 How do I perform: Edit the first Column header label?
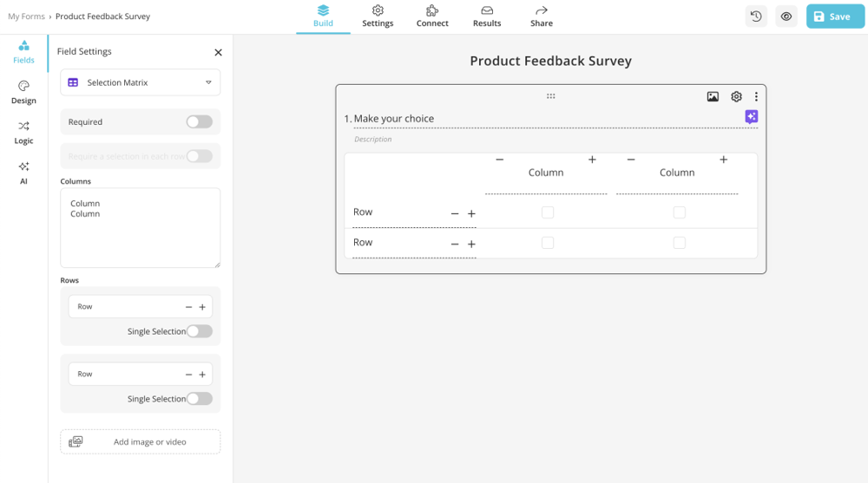pyautogui.click(x=546, y=173)
